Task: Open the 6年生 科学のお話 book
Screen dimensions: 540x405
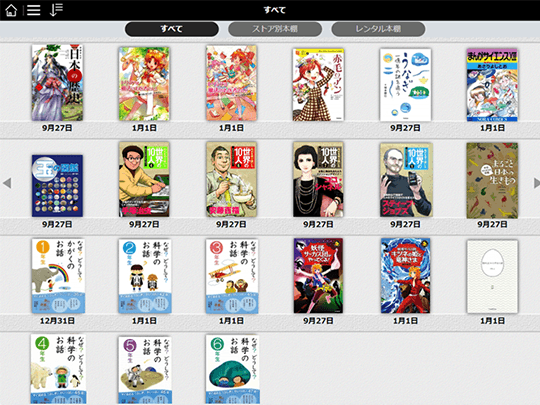Action: (232, 369)
